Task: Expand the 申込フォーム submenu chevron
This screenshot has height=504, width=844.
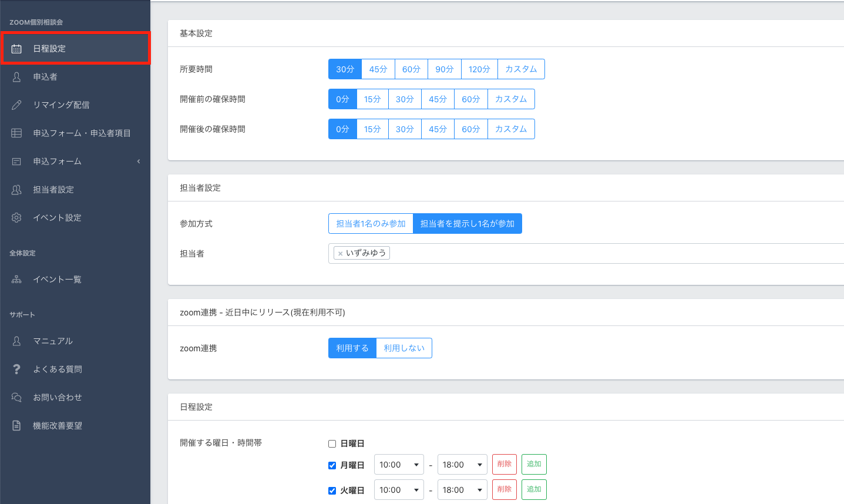Action: click(x=139, y=162)
